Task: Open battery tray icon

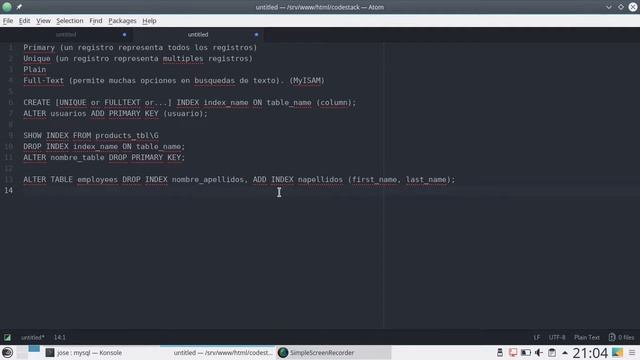Action: tap(526, 353)
